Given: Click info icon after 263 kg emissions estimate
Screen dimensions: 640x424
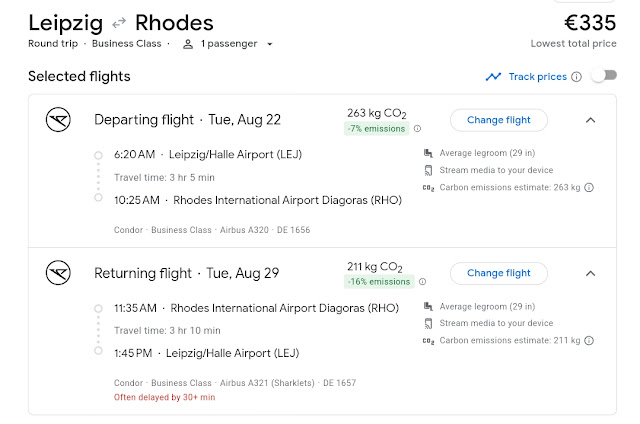Looking at the screenshot, I should (590, 187).
